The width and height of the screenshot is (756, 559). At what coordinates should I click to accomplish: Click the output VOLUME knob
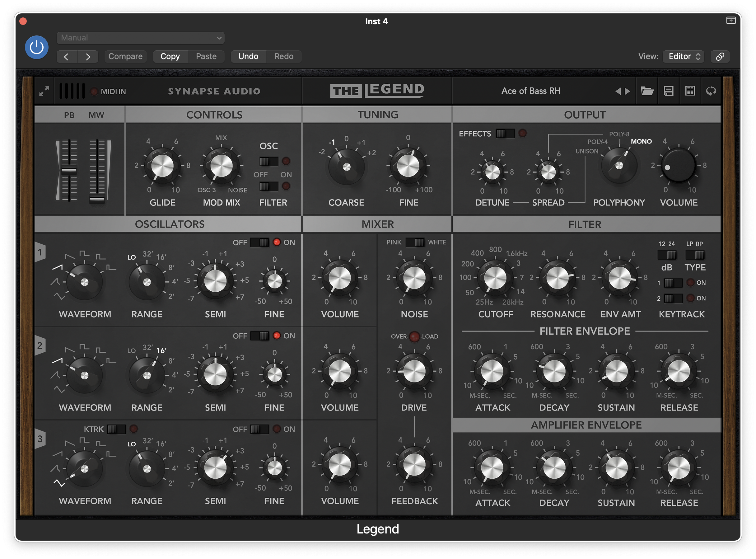(678, 166)
